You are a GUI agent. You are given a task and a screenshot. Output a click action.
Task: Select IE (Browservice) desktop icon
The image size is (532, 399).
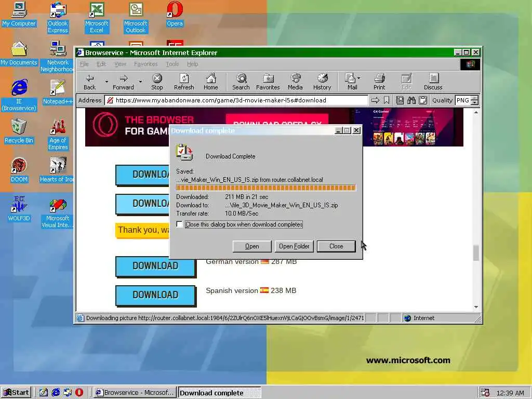19,95
